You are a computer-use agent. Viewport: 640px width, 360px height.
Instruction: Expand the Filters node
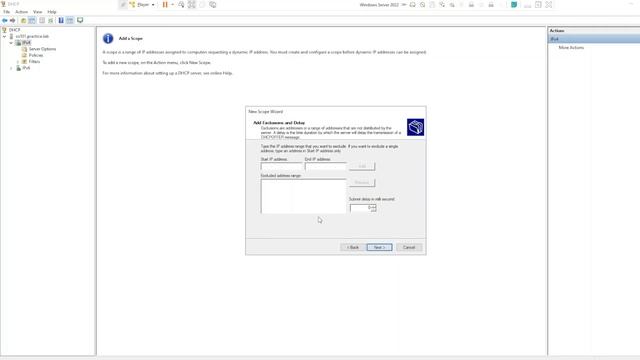tap(18, 62)
